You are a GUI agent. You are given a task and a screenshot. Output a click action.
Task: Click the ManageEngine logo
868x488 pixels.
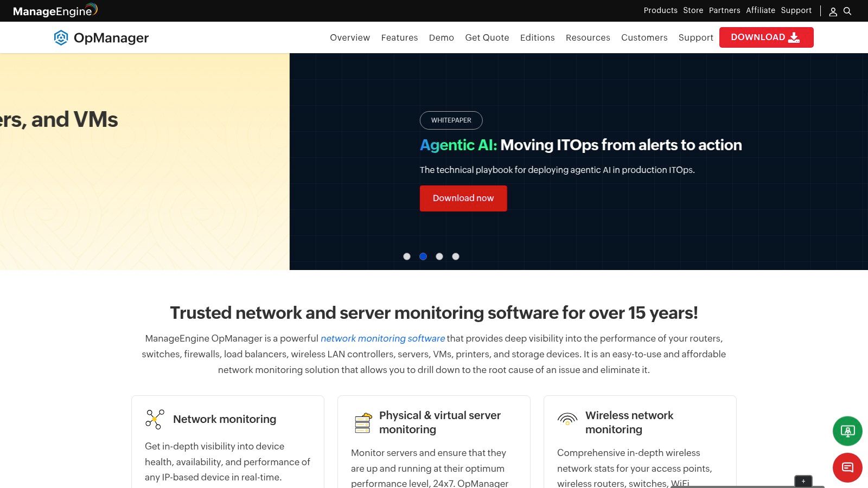coord(55,10)
